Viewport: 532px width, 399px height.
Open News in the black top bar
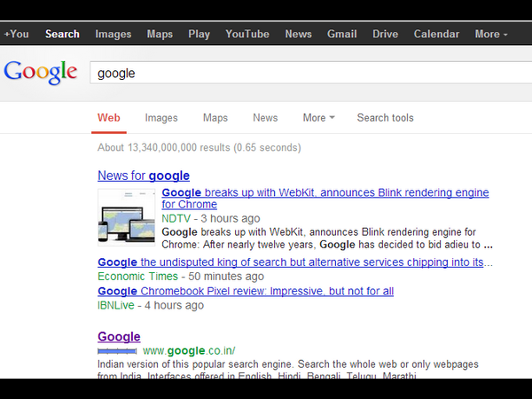298,34
